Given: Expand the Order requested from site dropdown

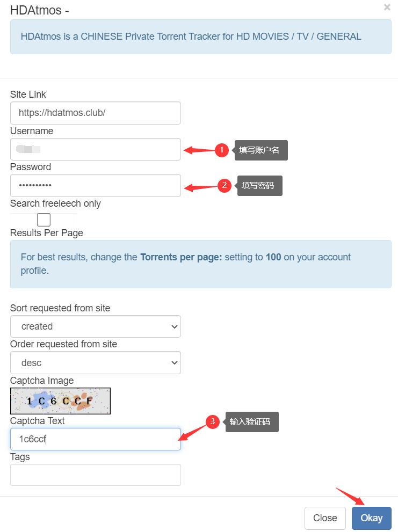Looking at the screenshot, I should 96,363.
